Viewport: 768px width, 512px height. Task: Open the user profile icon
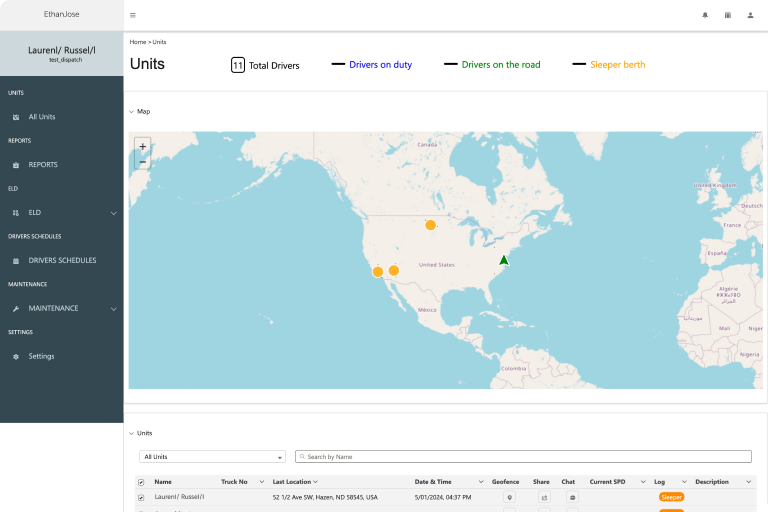coord(750,15)
